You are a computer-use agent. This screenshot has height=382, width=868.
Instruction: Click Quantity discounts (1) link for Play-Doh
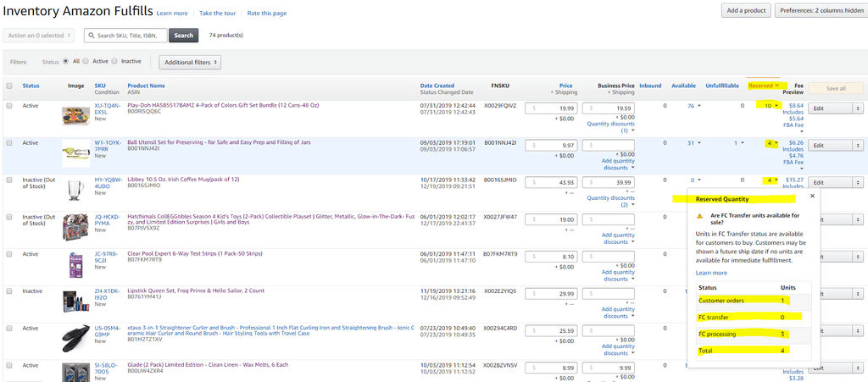coord(610,127)
